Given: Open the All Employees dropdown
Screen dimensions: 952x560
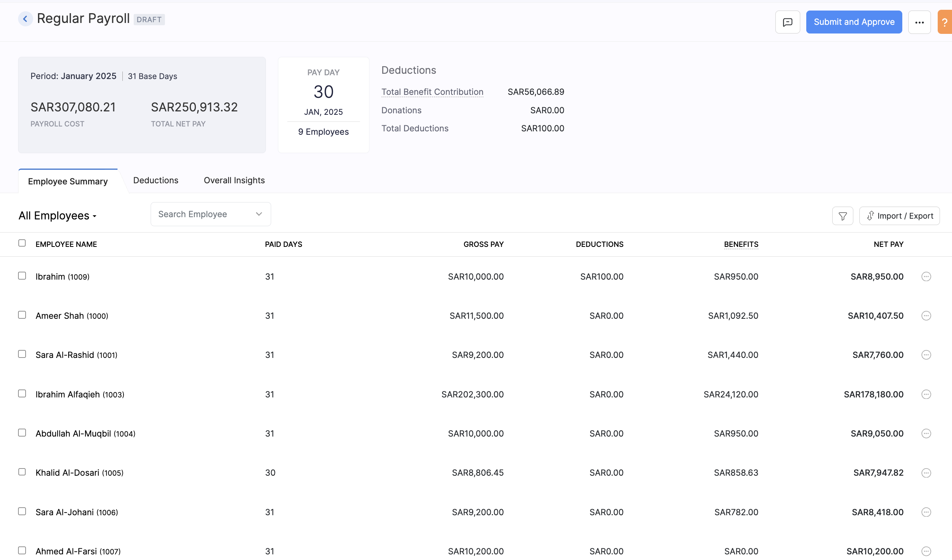Looking at the screenshot, I should point(57,215).
